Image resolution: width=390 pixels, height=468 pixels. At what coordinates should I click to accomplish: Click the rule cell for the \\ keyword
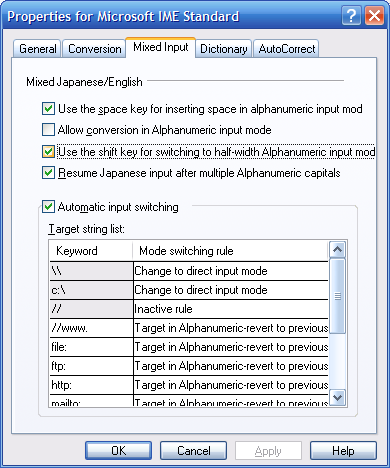[231, 271]
